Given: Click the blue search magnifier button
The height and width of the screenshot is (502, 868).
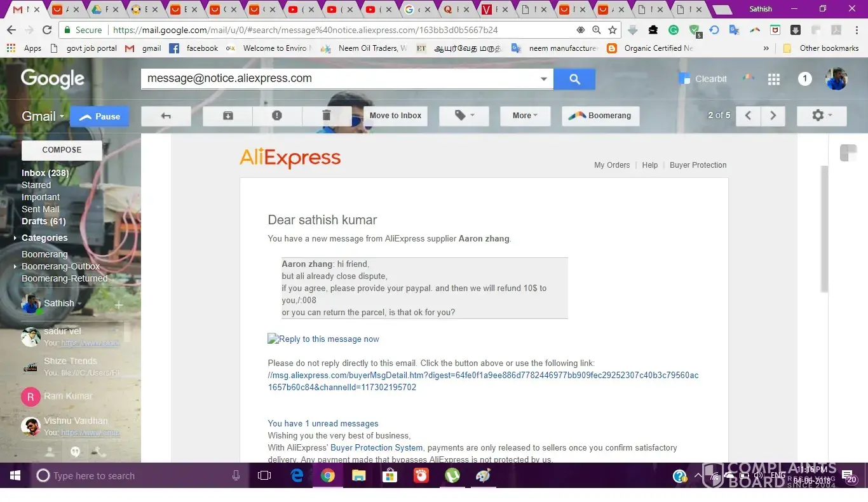Looking at the screenshot, I should click(x=574, y=79).
